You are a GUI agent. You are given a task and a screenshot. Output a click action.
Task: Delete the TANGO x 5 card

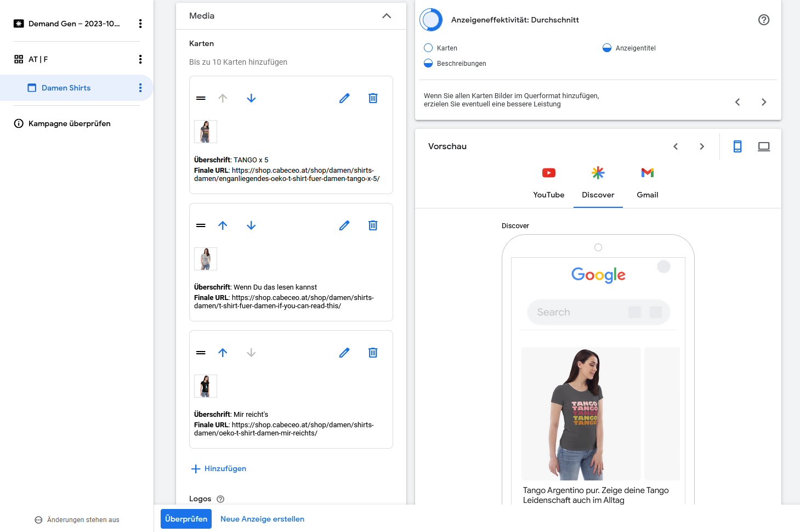click(373, 98)
